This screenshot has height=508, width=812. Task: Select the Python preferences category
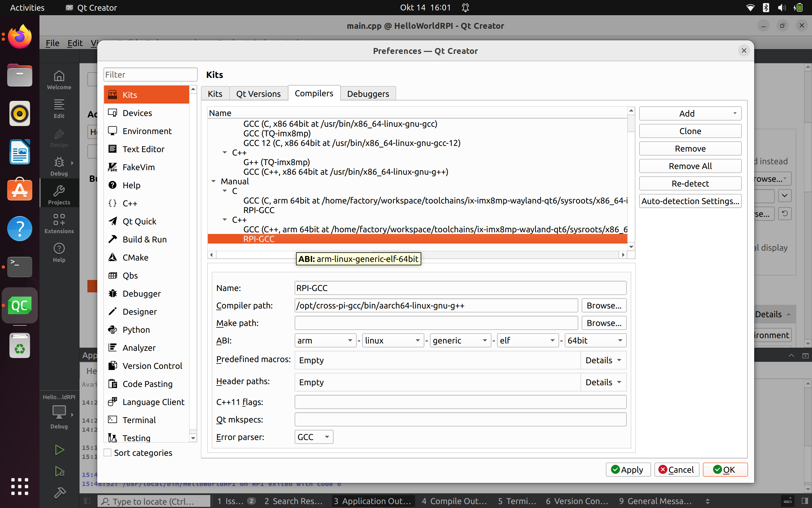pyautogui.click(x=146, y=330)
